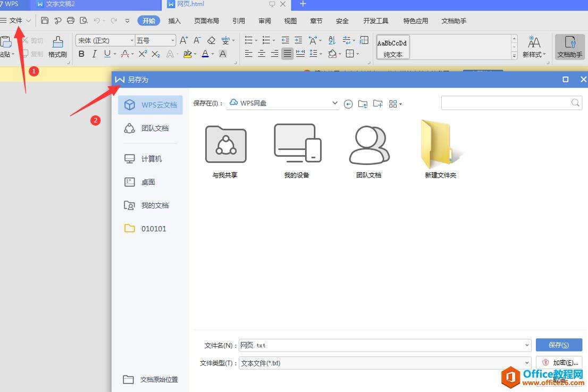Click the print icon in quick toolbar
The height and width of the screenshot is (392, 588).
click(71, 21)
